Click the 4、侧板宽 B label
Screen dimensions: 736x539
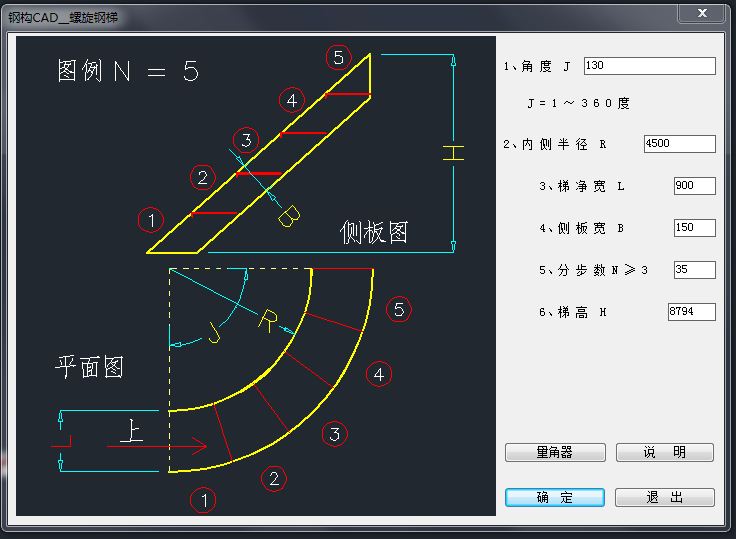click(x=582, y=228)
